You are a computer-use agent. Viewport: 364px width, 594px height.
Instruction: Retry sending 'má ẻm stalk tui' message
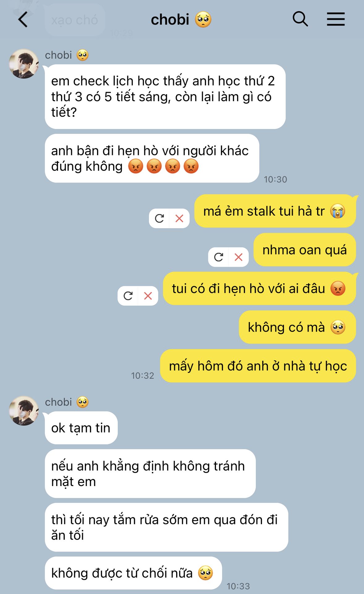point(159,218)
